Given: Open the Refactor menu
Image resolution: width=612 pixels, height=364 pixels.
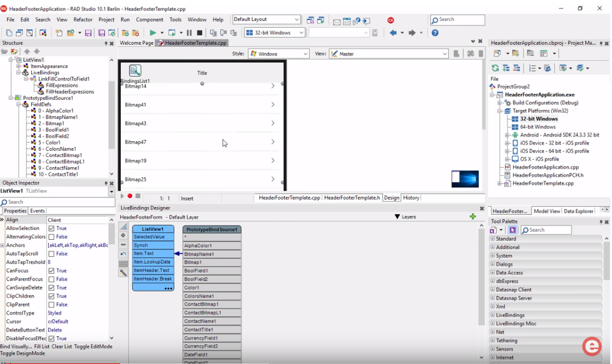Looking at the screenshot, I should tap(83, 19).
